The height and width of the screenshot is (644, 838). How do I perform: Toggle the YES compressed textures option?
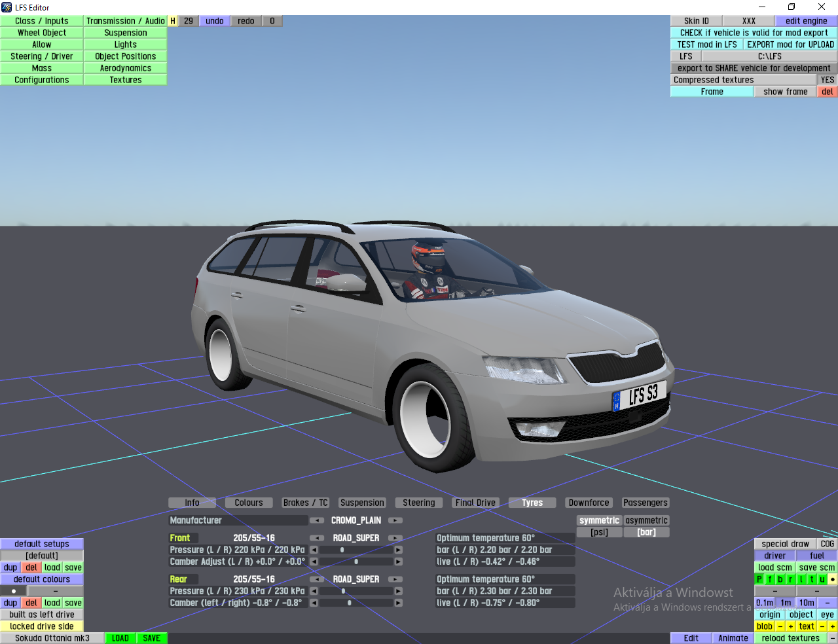[828, 80]
